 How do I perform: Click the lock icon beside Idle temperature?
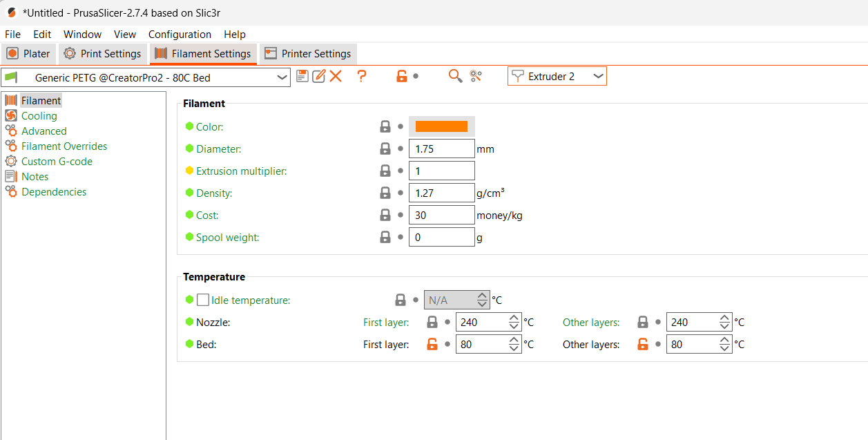coord(400,300)
